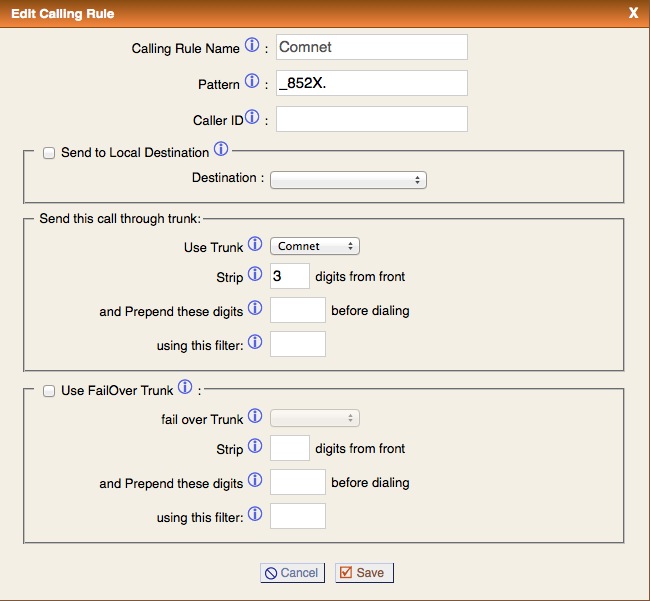Screen dimensions: 650x601
Task: Click the Use Trunk info icon
Action: coord(255,245)
